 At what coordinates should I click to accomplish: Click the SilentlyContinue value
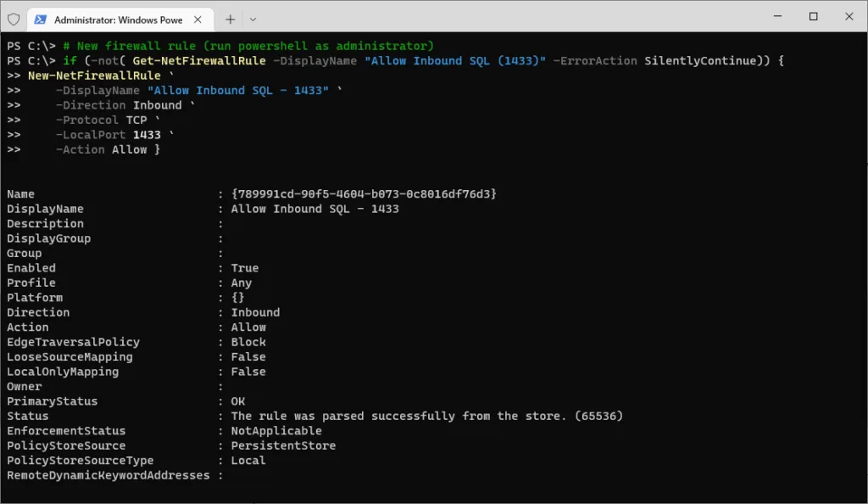click(x=700, y=61)
